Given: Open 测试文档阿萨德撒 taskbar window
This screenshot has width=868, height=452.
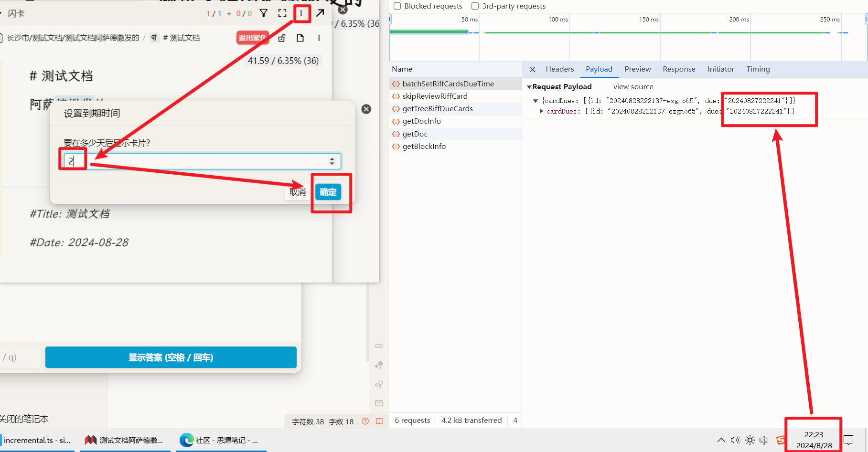Looking at the screenshot, I should pos(125,440).
